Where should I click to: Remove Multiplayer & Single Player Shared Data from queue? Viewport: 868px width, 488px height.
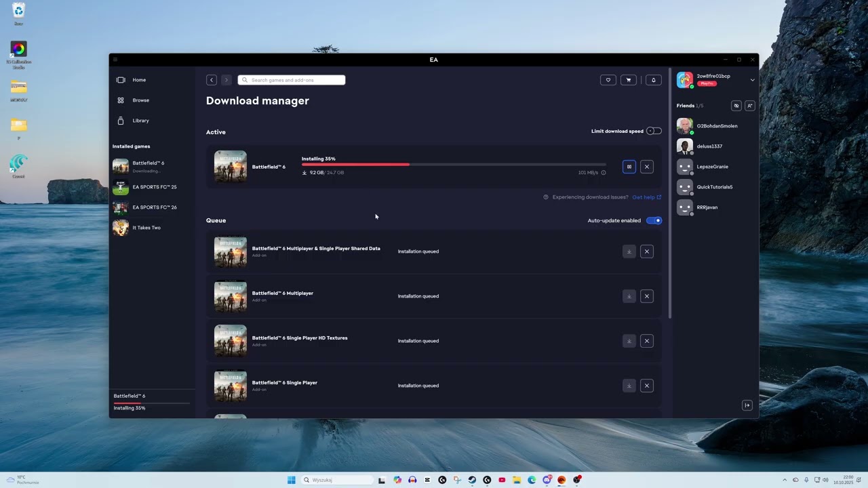pos(647,251)
